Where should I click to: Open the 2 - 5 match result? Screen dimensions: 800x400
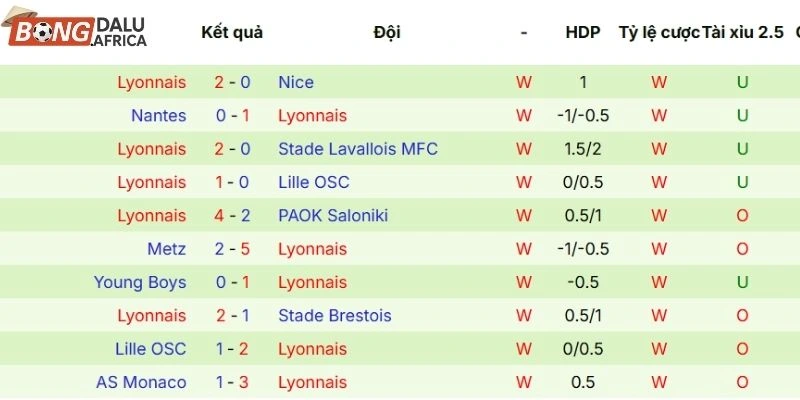pyautogui.click(x=232, y=249)
